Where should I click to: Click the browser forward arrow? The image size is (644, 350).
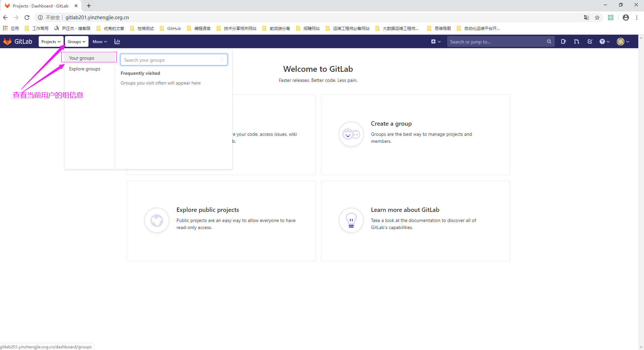coord(16,18)
